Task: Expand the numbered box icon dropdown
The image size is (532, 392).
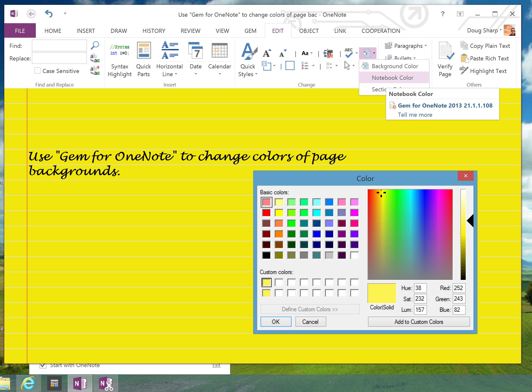Action: pyautogui.click(x=274, y=65)
